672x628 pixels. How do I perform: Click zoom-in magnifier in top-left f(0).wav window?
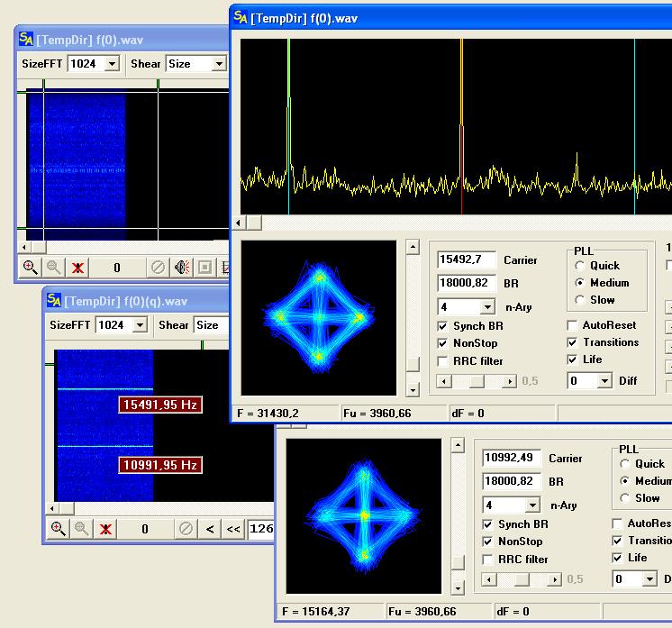[31, 268]
